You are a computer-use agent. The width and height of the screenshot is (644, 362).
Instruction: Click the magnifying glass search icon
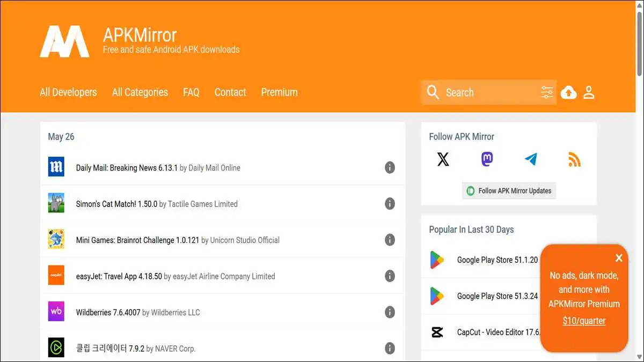click(433, 92)
